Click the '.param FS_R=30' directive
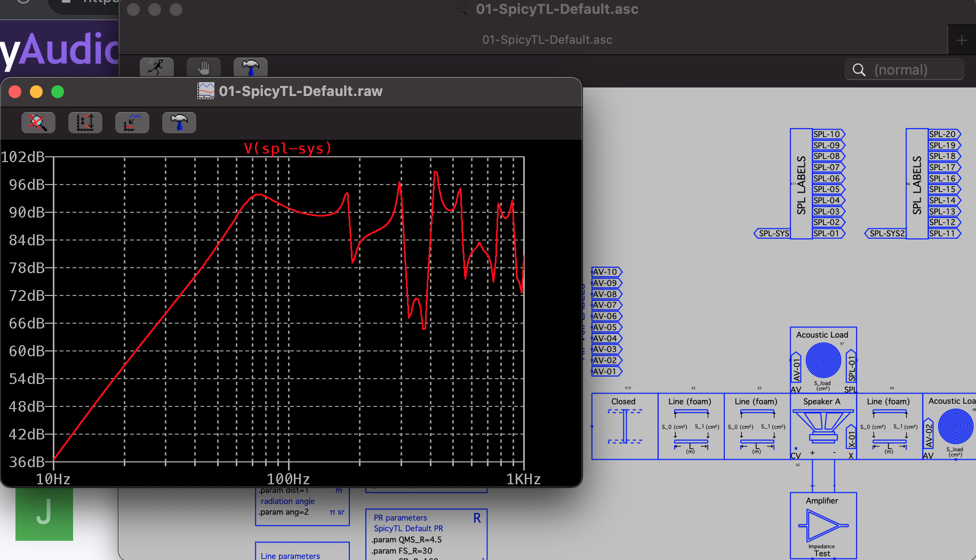 coord(402,551)
